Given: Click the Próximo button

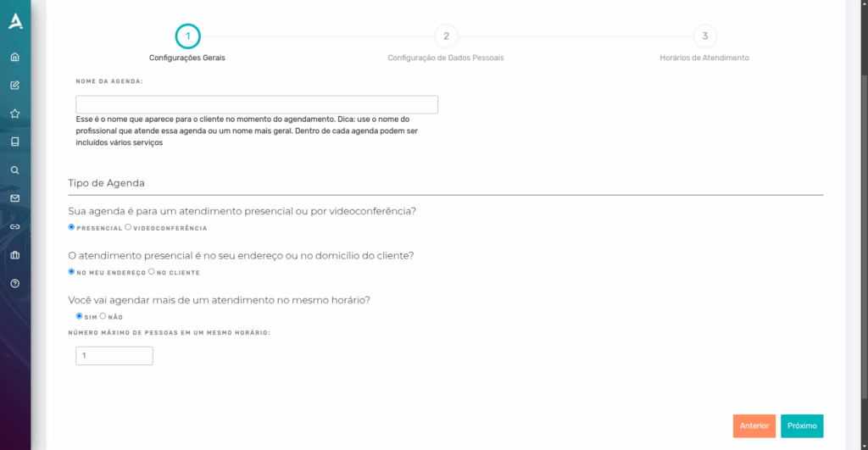Looking at the screenshot, I should (802, 425).
